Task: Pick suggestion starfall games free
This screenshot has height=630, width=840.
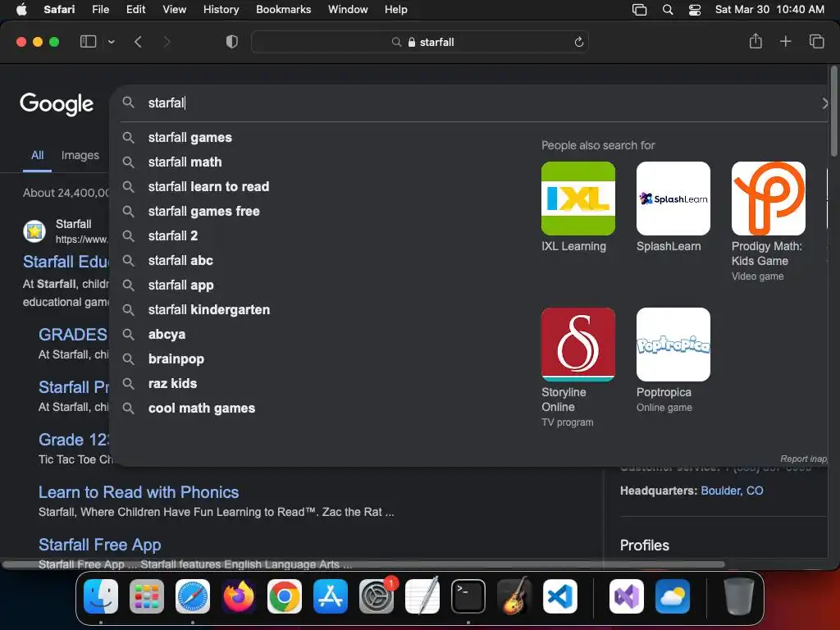Action: 203,211
